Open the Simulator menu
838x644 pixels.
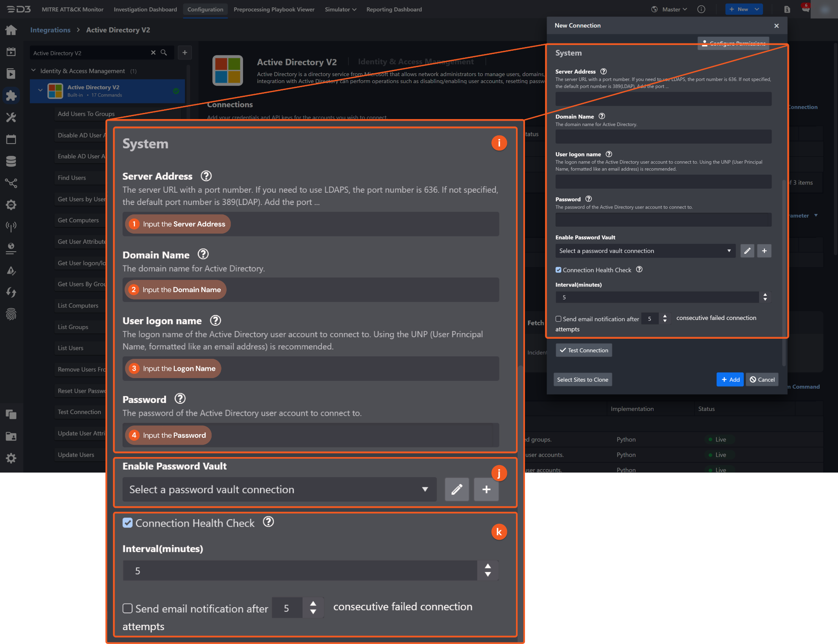tap(340, 9)
